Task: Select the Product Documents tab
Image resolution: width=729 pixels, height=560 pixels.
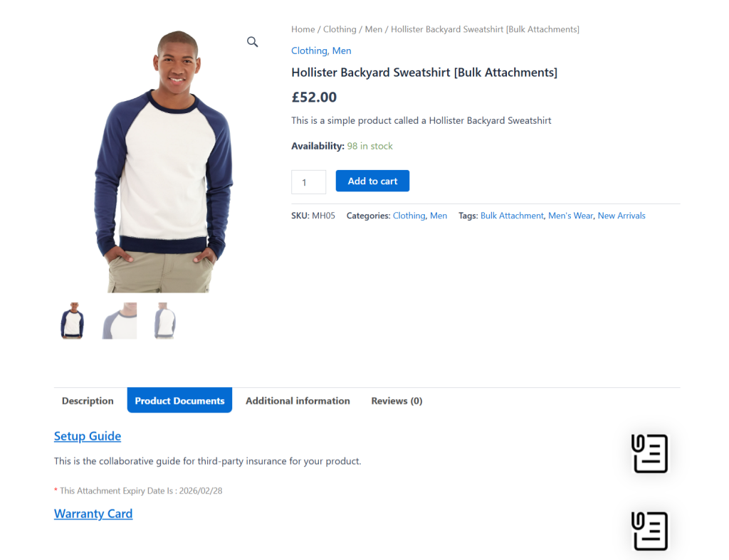Action: click(x=179, y=400)
